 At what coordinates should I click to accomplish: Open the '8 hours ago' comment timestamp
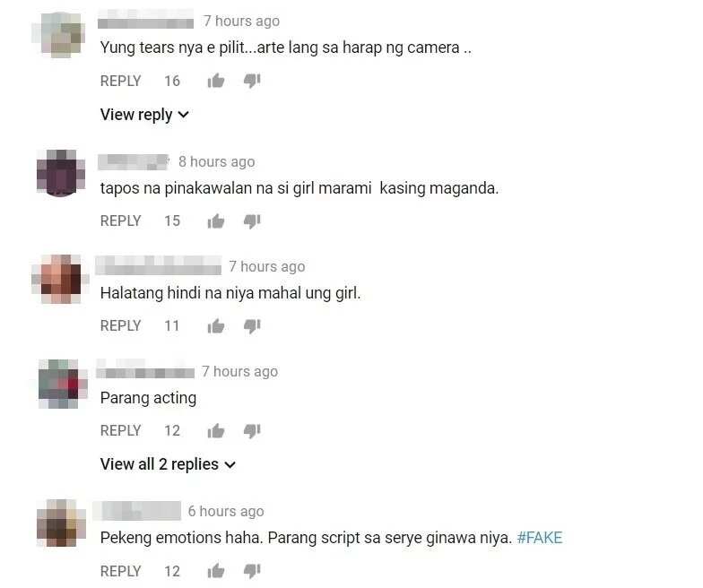(217, 161)
